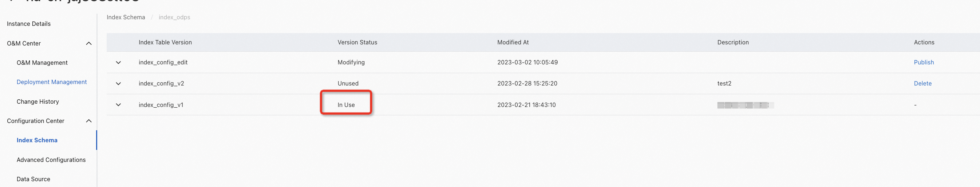Select Index Schema in sidebar

click(x=37, y=140)
